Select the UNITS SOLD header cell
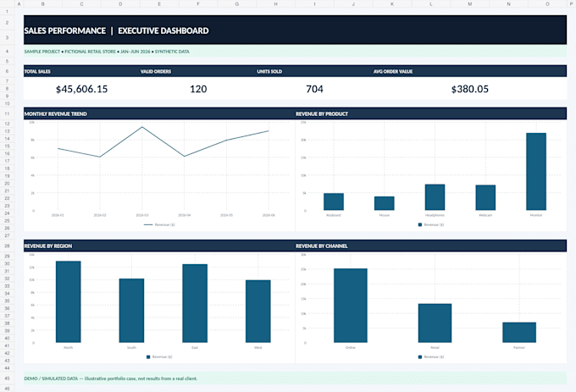 point(314,71)
